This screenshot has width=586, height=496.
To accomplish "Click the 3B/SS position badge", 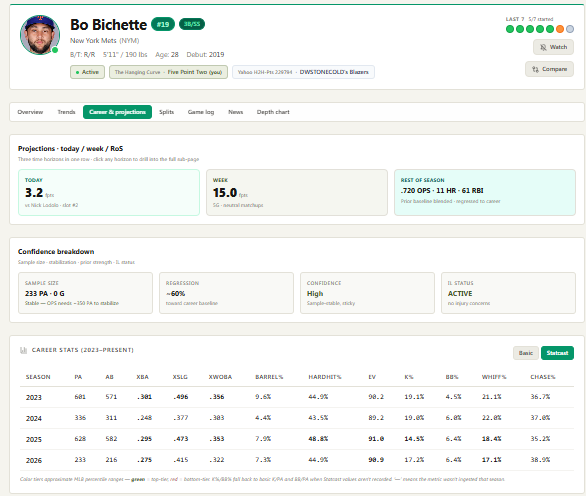I will [x=192, y=24].
